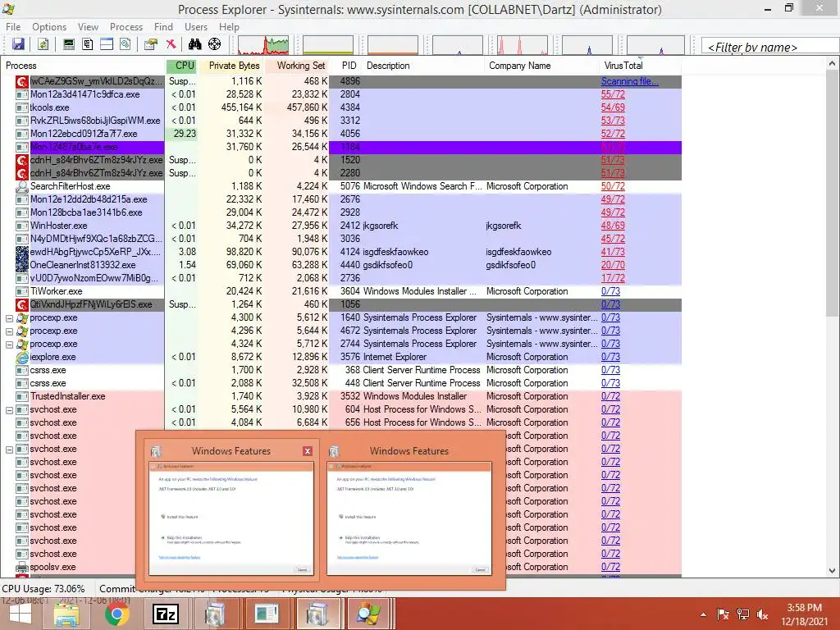Open the Find menu
Viewport: 840px width, 630px height.
pos(163,27)
